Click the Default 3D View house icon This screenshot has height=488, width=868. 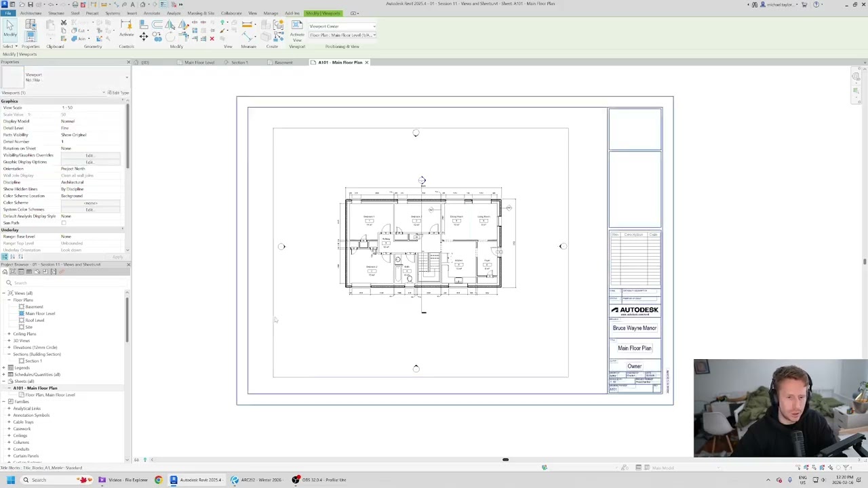pos(142,4)
